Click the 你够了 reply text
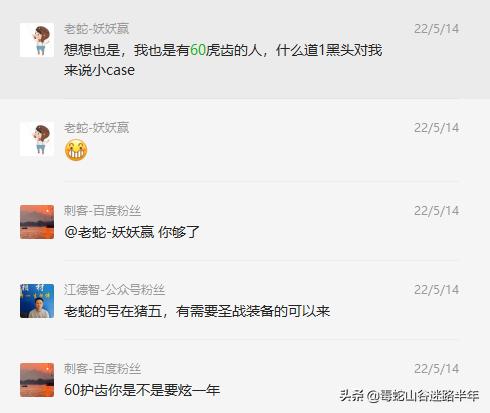This screenshot has height=413, width=490. coord(179,232)
